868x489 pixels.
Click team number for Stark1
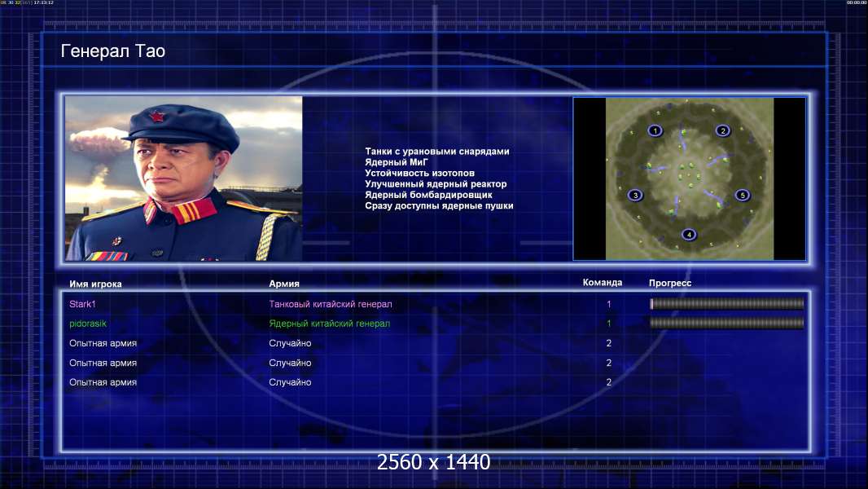[x=608, y=304]
